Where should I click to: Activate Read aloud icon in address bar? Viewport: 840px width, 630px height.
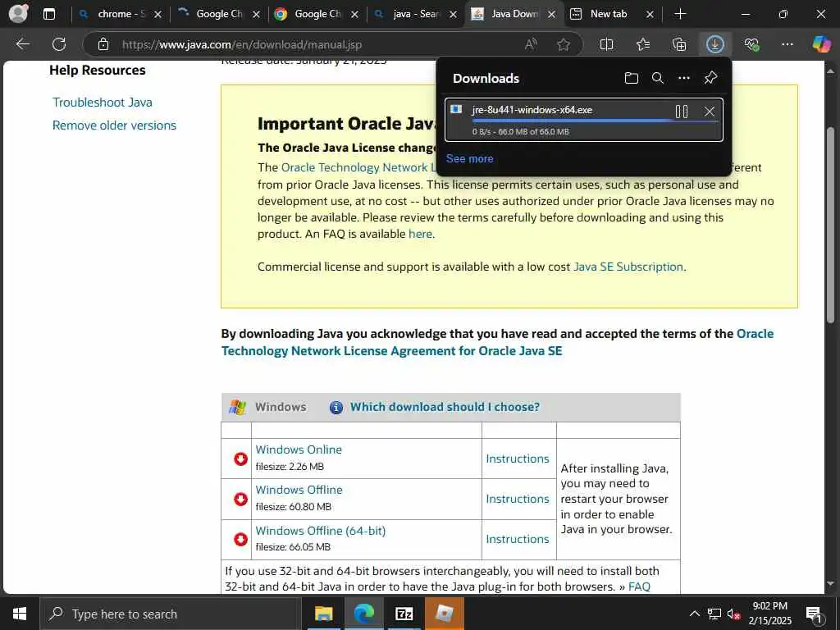(x=531, y=44)
